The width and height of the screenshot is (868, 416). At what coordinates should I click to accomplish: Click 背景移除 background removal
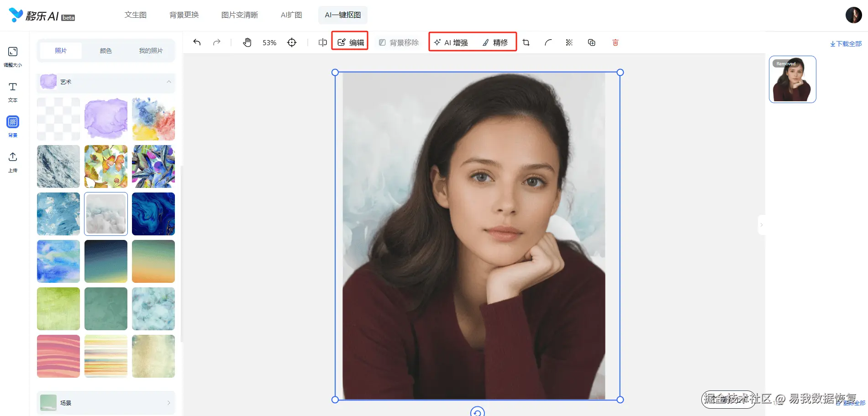click(399, 42)
